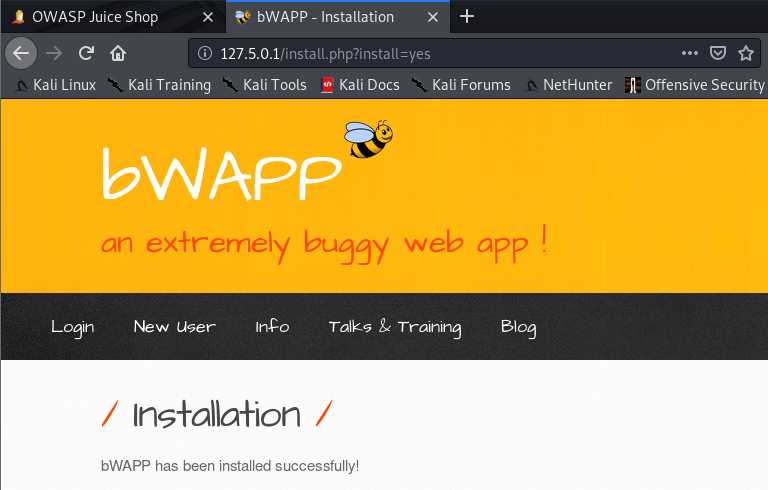Open the browser home page icon
Viewport: 768px width, 490px height.
point(118,53)
